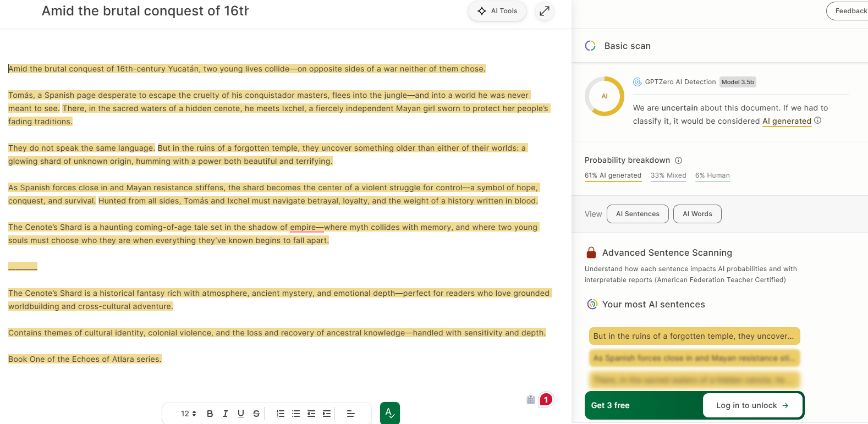Click the info icon beside AI generated
This screenshot has height=424, width=868.
tap(818, 120)
